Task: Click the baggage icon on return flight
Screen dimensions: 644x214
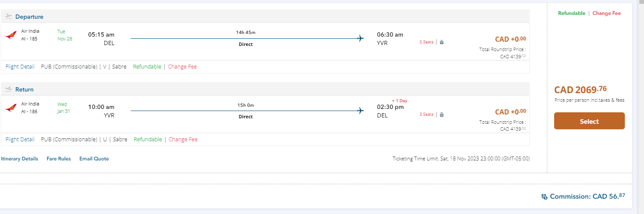Action: coord(442,114)
